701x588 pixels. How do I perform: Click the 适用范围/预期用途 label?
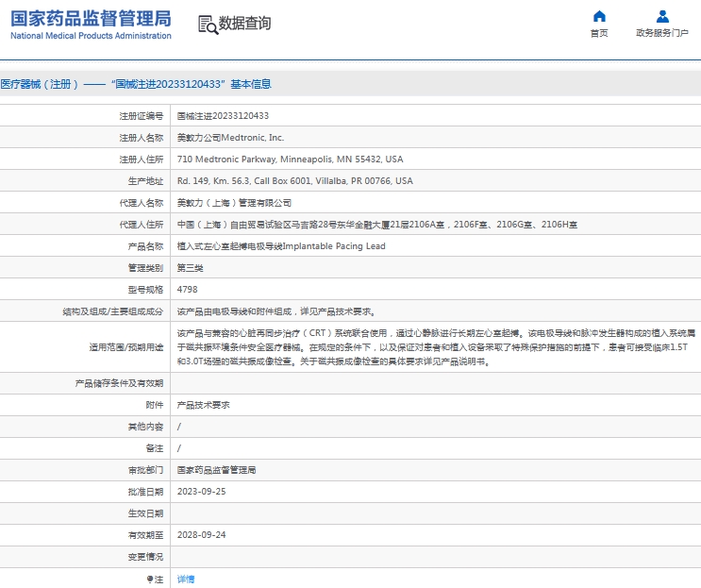[x=126, y=347]
